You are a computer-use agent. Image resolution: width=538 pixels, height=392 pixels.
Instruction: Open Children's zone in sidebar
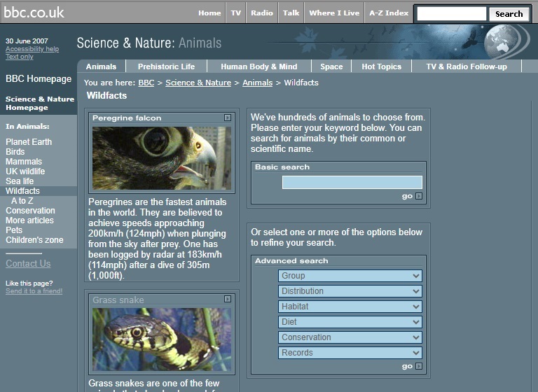click(34, 240)
